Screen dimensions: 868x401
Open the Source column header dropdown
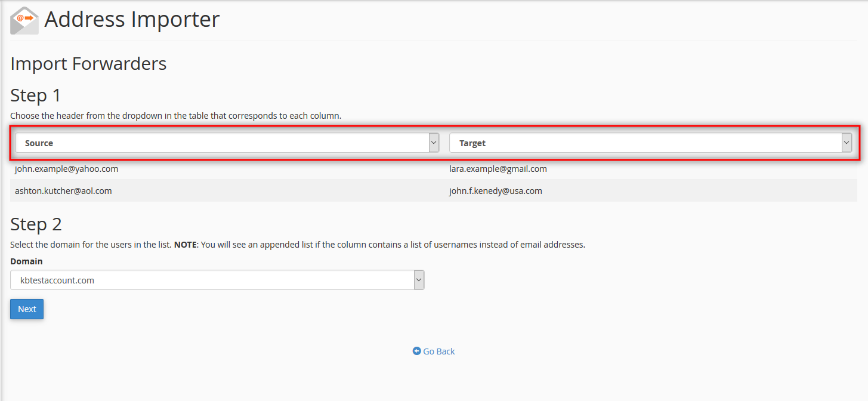(x=227, y=143)
